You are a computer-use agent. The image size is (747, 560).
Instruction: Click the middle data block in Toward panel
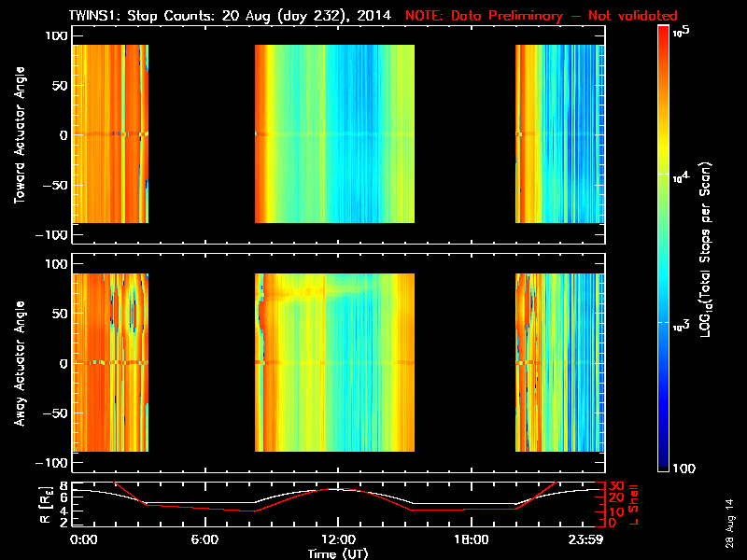click(334, 134)
